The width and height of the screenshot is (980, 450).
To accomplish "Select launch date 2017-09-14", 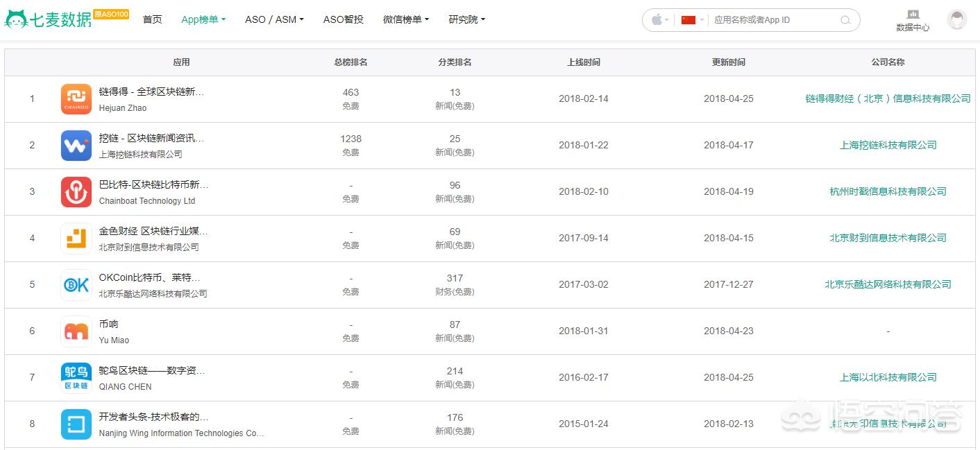I will (x=584, y=239).
